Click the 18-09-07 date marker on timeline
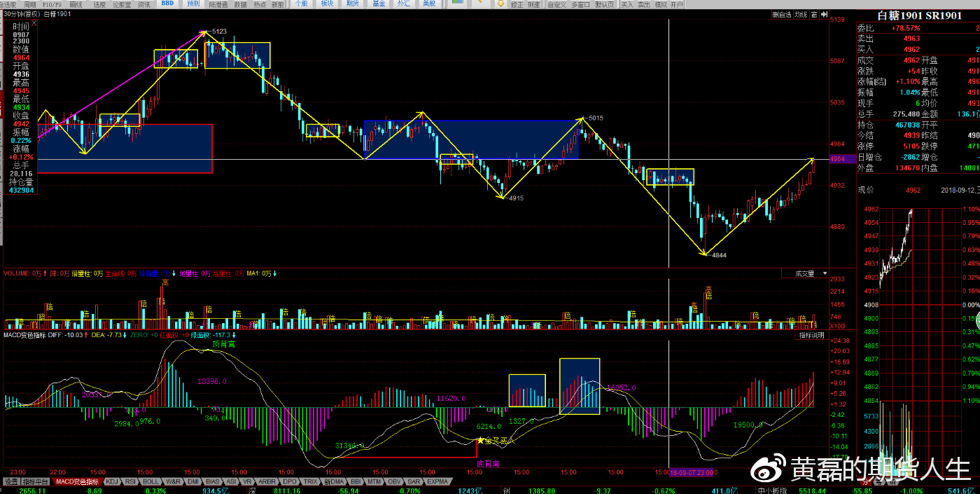 tap(691, 473)
